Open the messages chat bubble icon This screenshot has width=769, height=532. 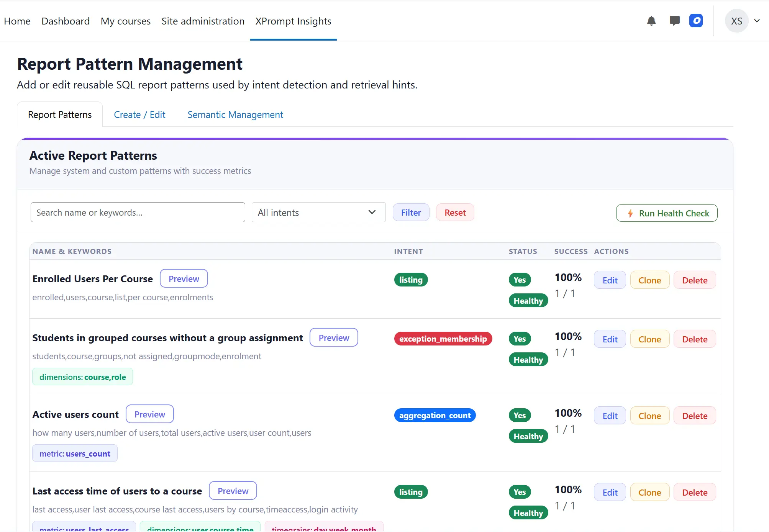674,21
